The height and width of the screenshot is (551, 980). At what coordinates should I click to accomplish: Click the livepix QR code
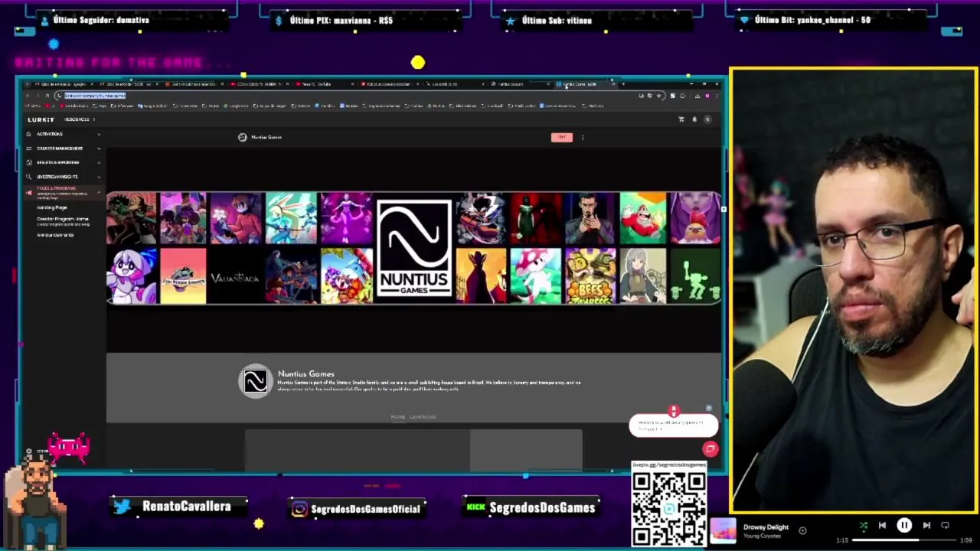[x=669, y=508]
